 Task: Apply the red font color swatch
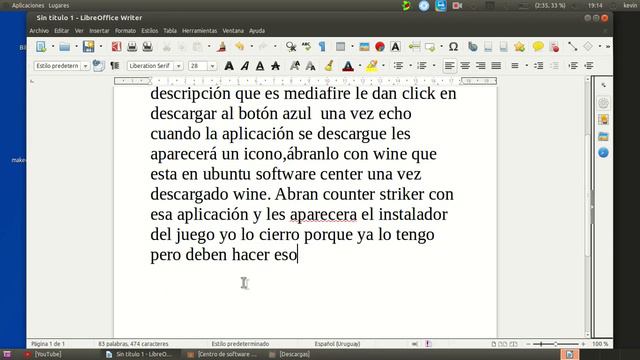tap(347, 66)
